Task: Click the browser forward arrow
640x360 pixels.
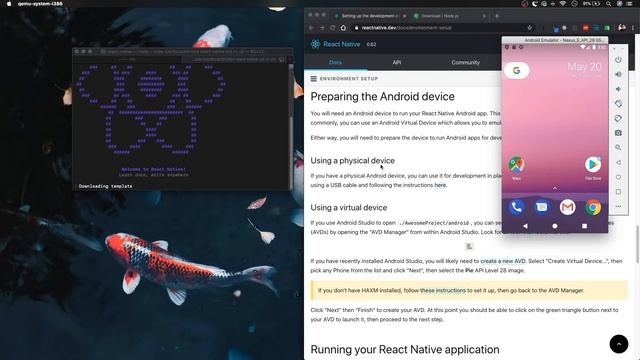Action: tap(322, 28)
